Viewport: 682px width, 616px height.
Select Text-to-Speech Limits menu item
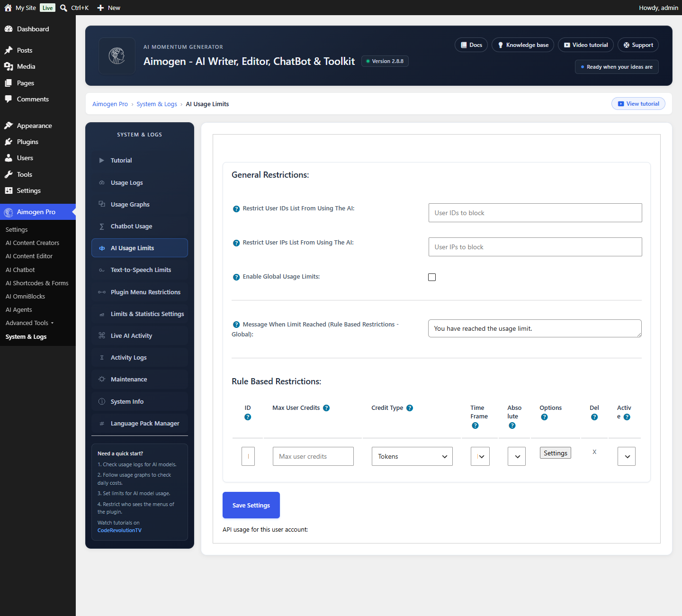pyautogui.click(x=140, y=270)
